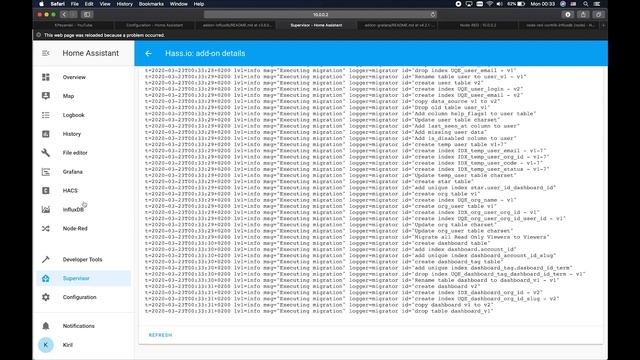This screenshot has width=640, height=360.
Task: Click the 'Hass.io: add-on details' title
Action: (205, 53)
